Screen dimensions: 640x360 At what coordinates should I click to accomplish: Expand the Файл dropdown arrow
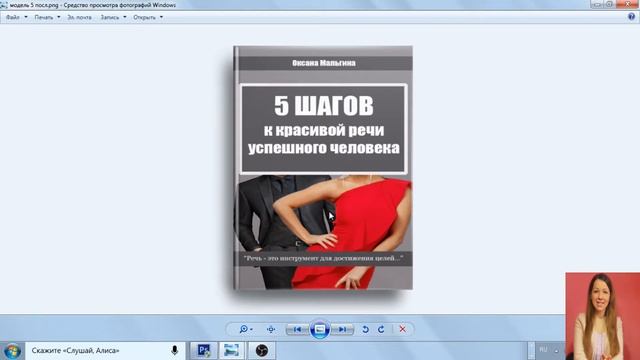point(26,17)
